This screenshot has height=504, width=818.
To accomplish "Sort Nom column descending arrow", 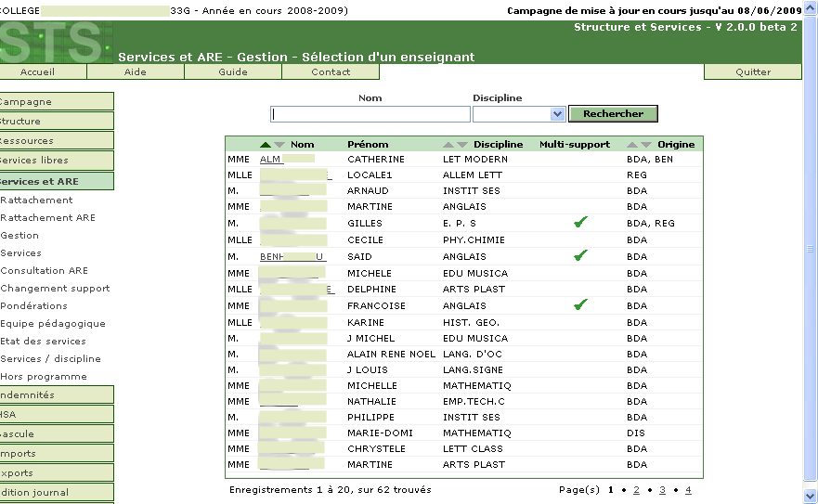I will (279, 145).
